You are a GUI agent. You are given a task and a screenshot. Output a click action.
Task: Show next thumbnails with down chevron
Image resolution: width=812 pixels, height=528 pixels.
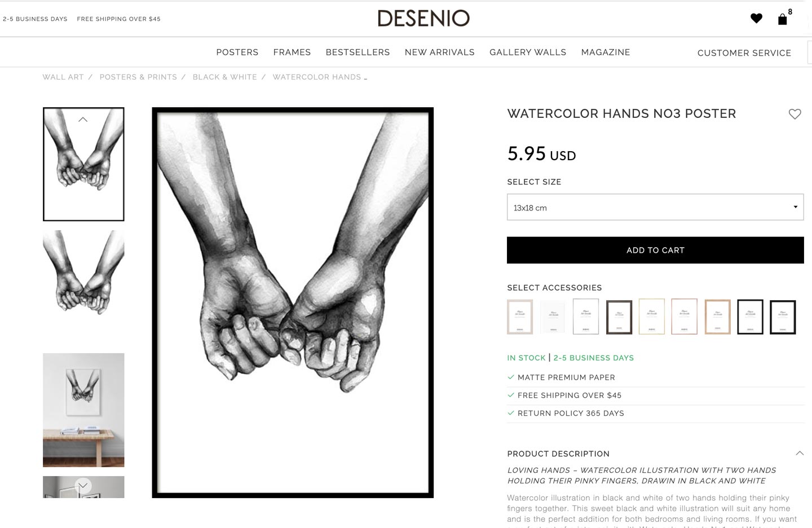(x=83, y=485)
